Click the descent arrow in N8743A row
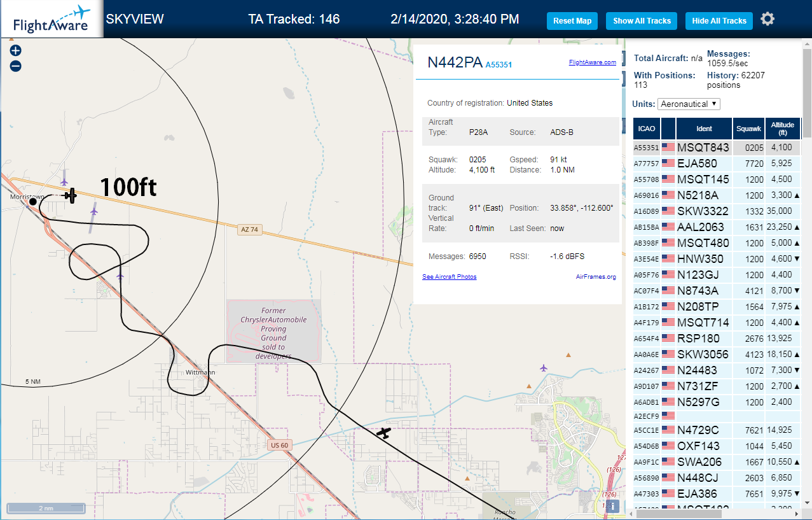812x520 pixels. point(798,291)
